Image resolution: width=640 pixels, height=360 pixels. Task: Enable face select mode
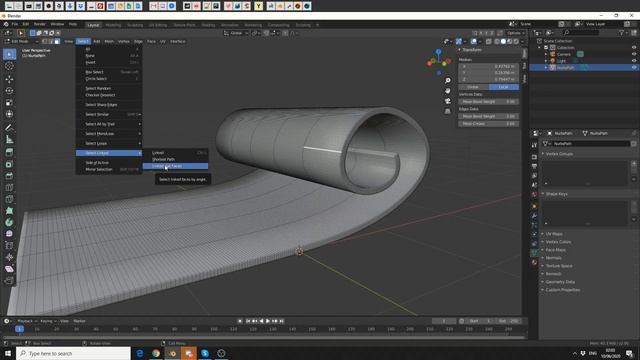57,41
